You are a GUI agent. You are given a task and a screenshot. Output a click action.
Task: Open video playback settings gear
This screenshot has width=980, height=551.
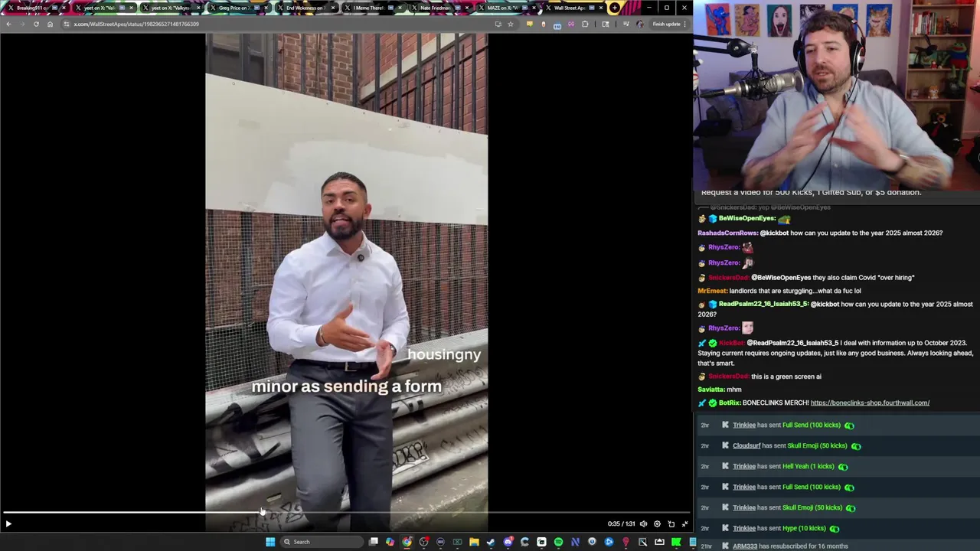tap(657, 524)
